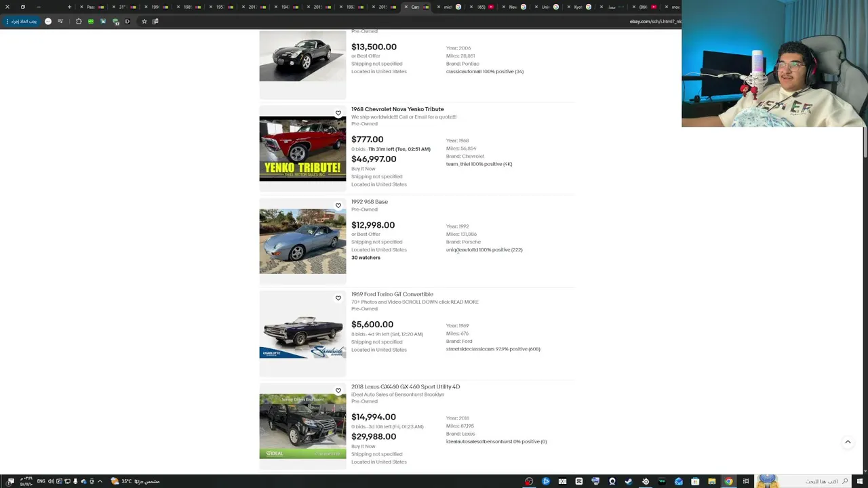Click seller streetsideclassiccars 97.9% positive text
Screen dimensions: 868x488
[x=493, y=349]
